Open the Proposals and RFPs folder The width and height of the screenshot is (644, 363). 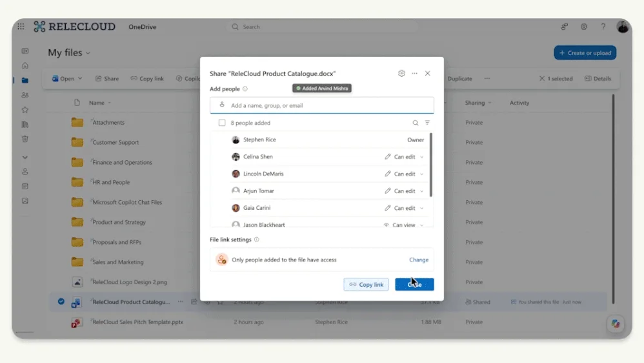[117, 242]
